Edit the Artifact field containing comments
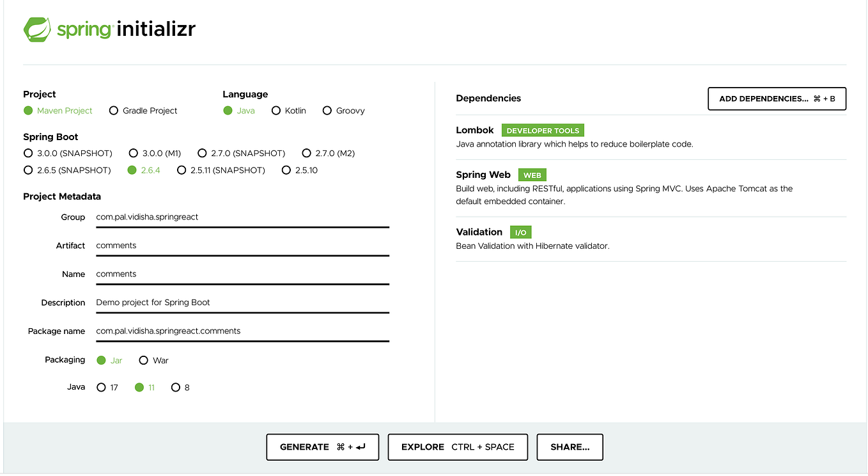The image size is (868, 476). coord(243,245)
